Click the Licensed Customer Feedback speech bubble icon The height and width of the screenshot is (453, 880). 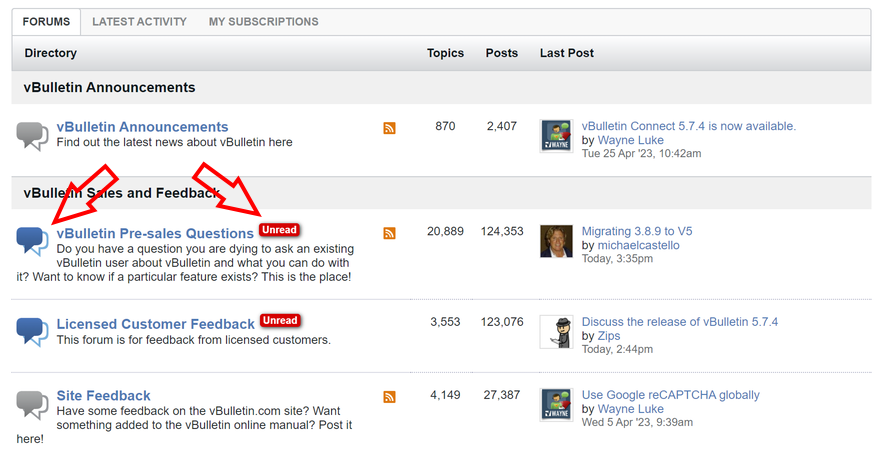(32, 332)
